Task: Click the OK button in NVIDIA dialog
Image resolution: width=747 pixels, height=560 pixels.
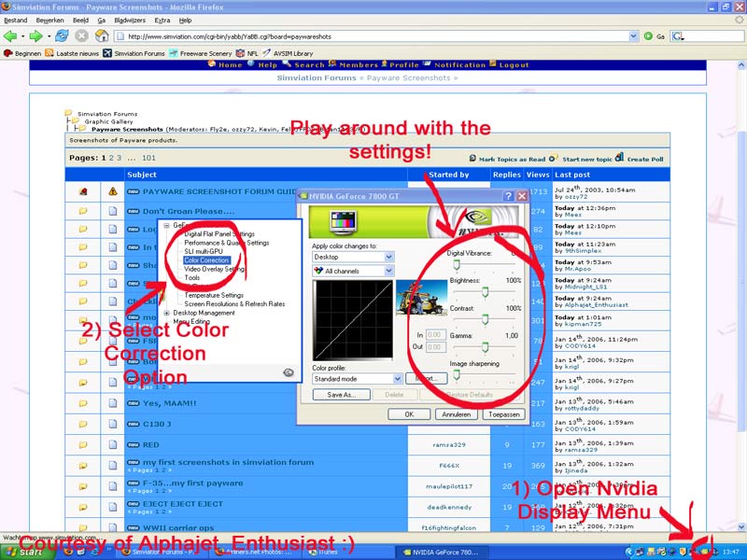Action: coord(409,414)
